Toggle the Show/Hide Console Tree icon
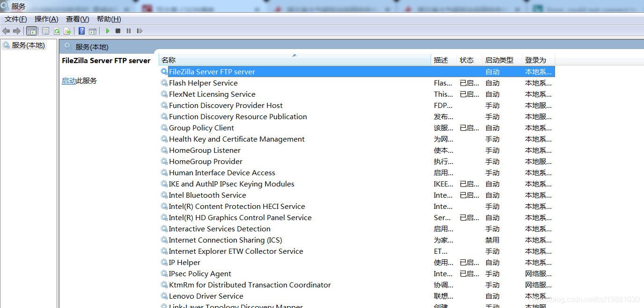Image resolution: width=644 pixels, height=308 pixels. 32,31
